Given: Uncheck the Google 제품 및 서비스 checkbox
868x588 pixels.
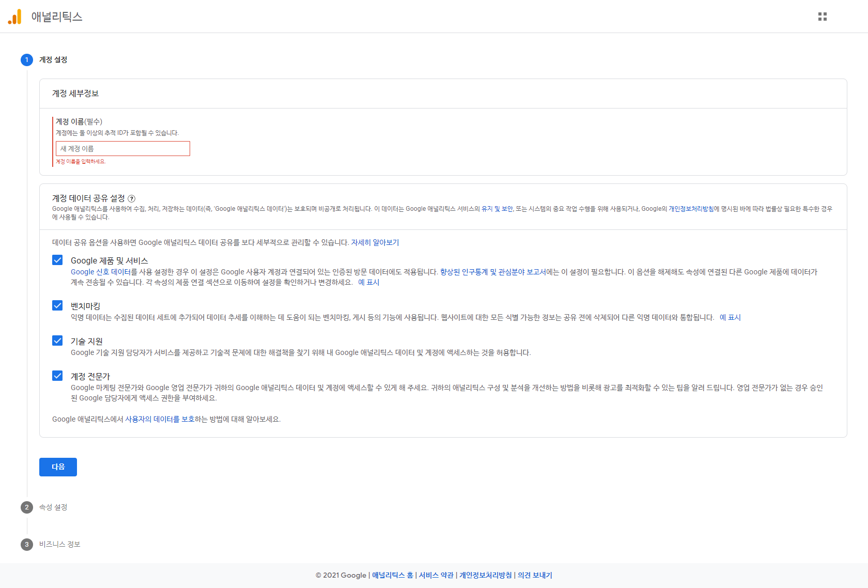Looking at the screenshot, I should pos(57,260).
